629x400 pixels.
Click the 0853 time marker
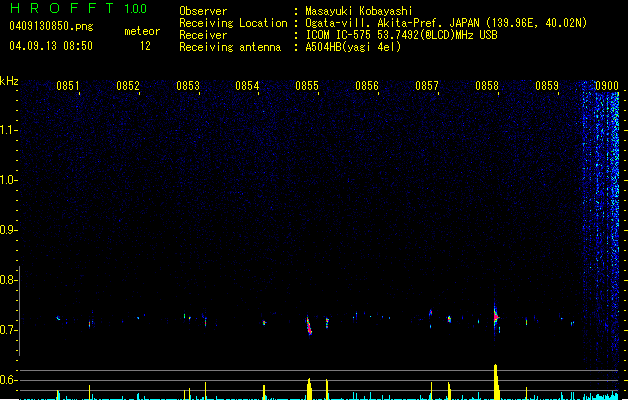pos(188,86)
